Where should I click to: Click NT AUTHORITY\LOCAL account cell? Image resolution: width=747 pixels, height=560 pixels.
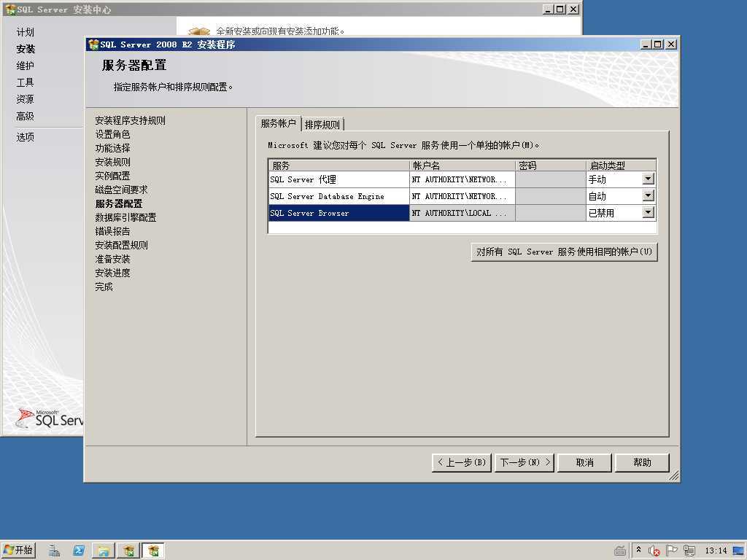pos(462,213)
